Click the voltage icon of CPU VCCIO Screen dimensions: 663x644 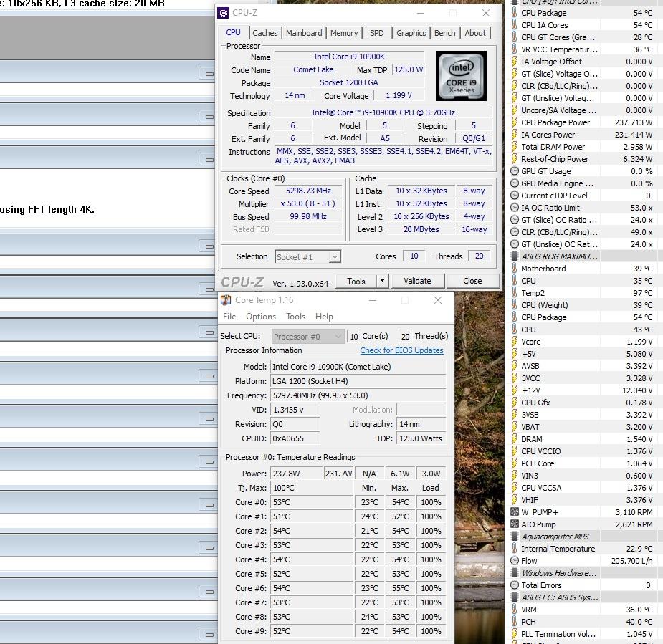pyautogui.click(x=514, y=451)
